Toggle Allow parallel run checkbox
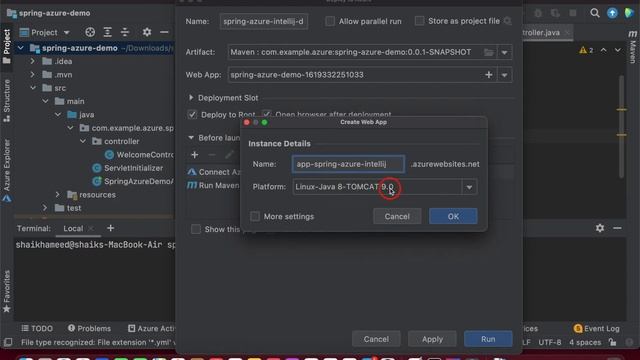 click(x=330, y=21)
